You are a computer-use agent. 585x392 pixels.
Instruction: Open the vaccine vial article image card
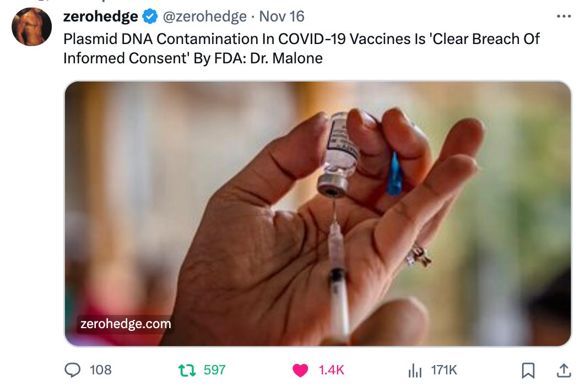318,214
